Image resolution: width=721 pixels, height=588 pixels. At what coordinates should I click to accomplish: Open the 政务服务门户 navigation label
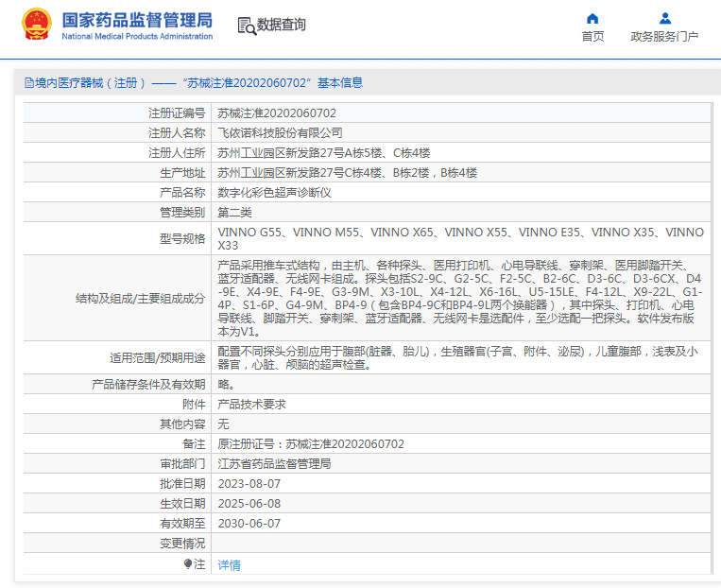tap(664, 37)
